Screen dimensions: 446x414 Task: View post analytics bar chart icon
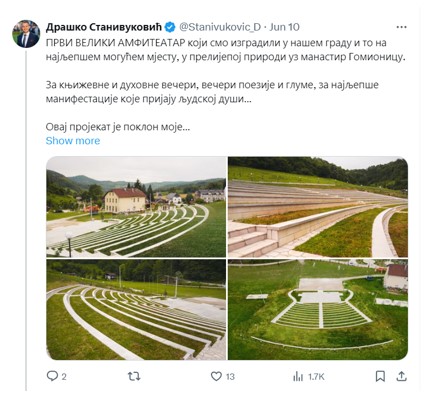coord(298,377)
